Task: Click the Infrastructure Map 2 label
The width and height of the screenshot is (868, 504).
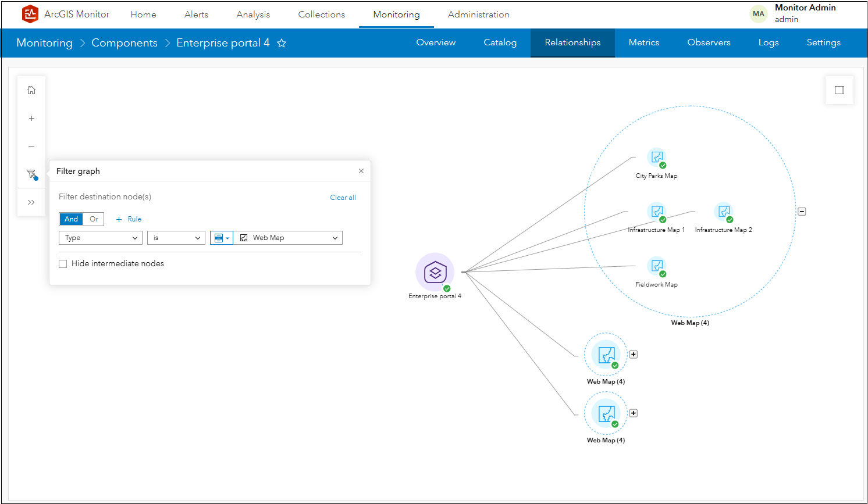Action: tap(723, 230)
